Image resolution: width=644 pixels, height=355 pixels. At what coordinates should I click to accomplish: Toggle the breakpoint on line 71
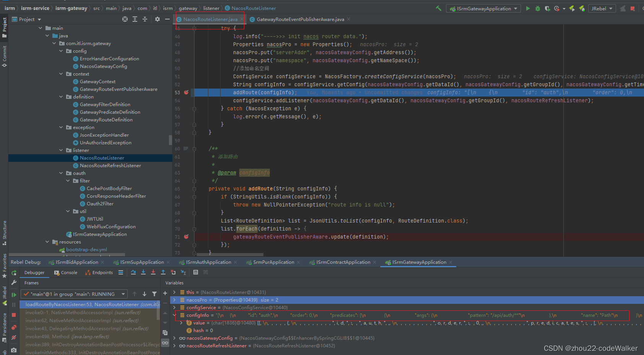186,237
